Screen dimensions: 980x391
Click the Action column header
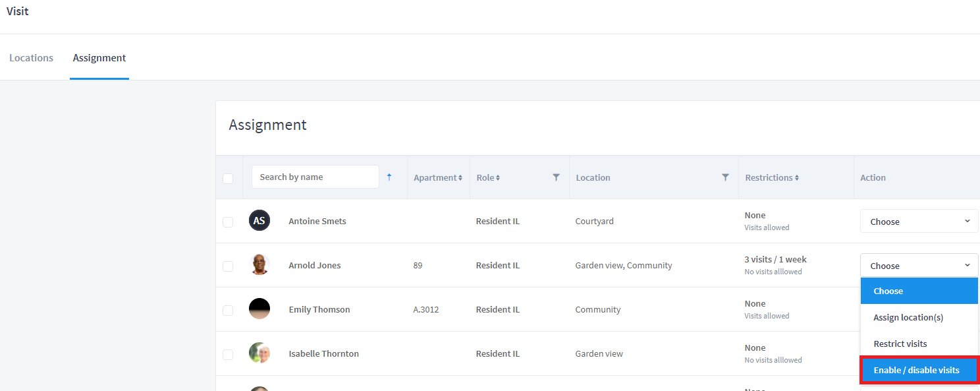pos(873,178)
